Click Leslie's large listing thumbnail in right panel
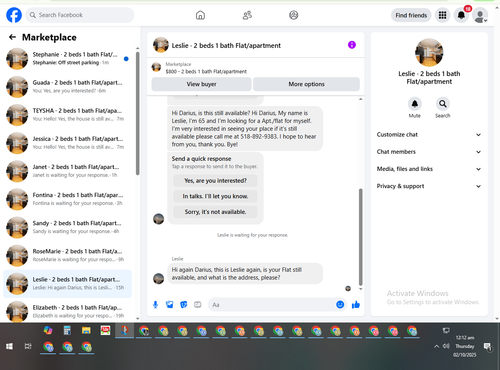The width and height of the screenshot is (500, 370). coord(429,53)
